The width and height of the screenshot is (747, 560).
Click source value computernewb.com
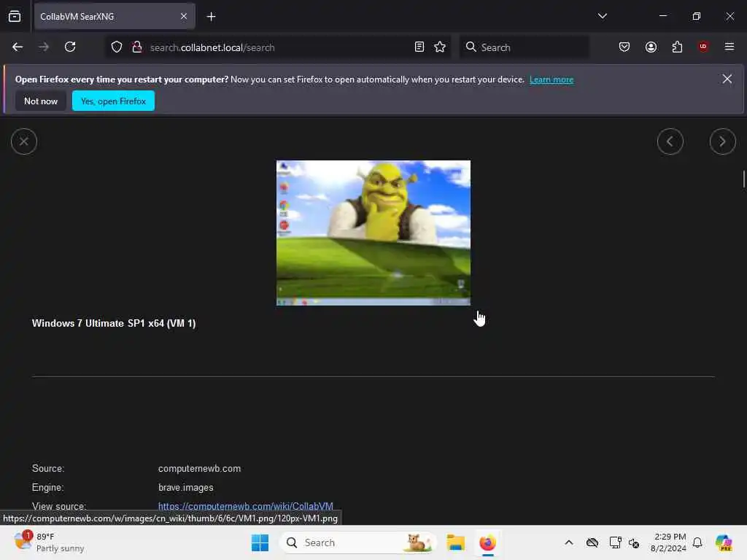click(199, 469)
